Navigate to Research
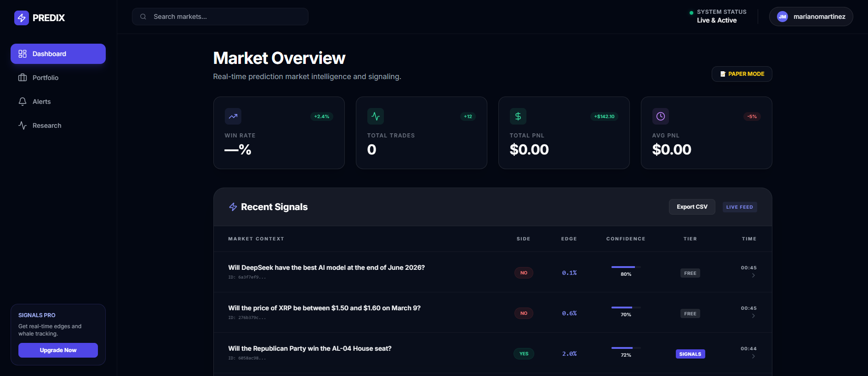 click(x=58, y=125)
